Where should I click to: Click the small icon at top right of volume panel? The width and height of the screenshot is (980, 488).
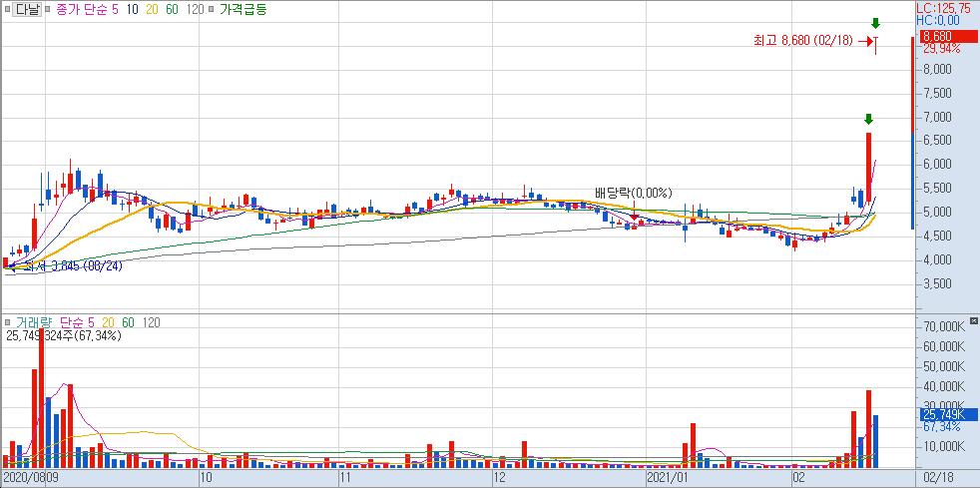[973, 321]
